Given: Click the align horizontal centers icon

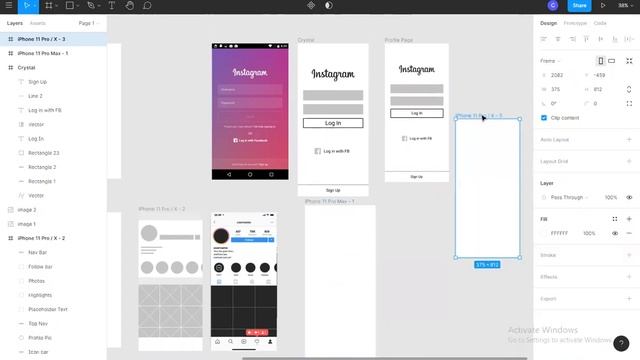Looking at the screenshot, I should (x=558, y=39).
